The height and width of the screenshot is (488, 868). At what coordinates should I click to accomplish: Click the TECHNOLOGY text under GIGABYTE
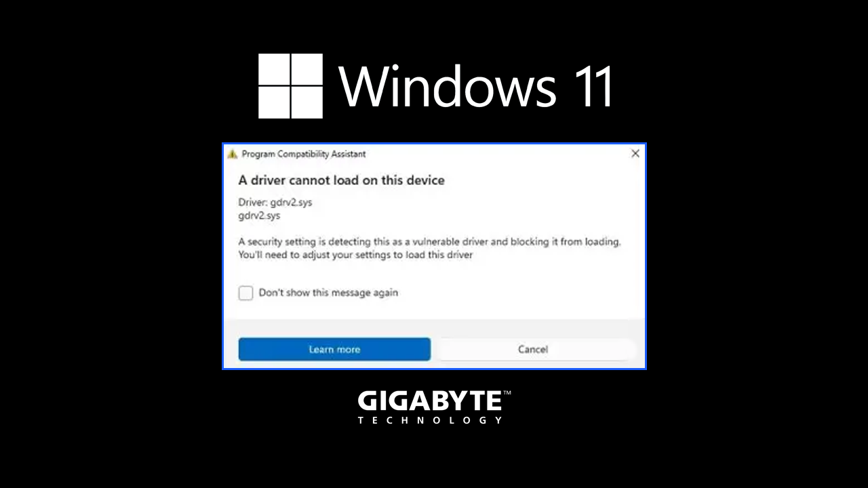[x=430, y=420]
